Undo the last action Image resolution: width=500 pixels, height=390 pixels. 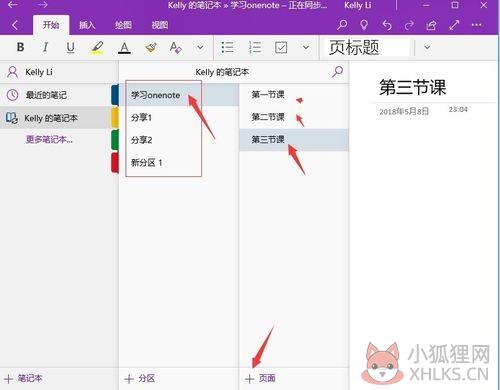(x=387, y=25)
